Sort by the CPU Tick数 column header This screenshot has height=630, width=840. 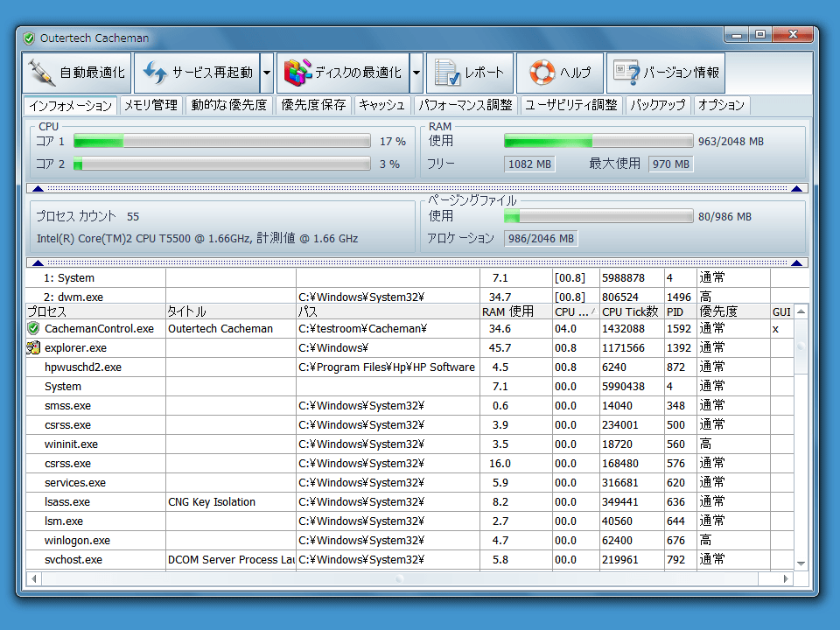(x=632, y=311)
